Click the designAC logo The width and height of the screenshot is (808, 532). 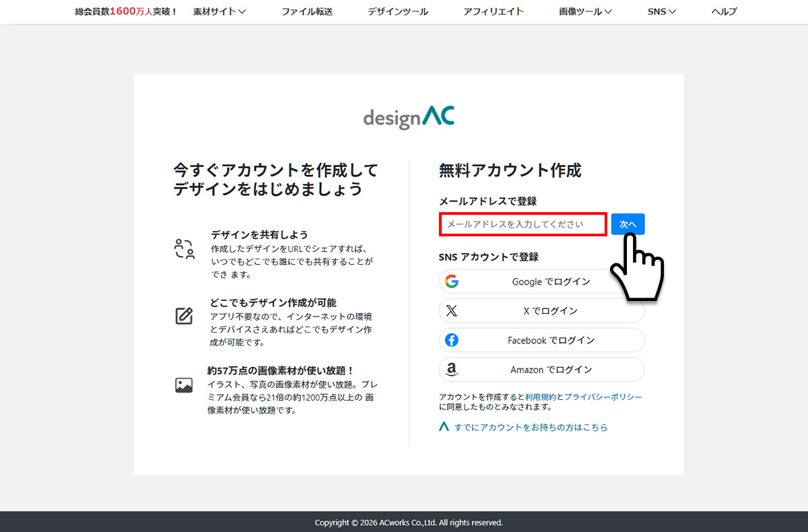pyautogui.click(x=409, y=118)
